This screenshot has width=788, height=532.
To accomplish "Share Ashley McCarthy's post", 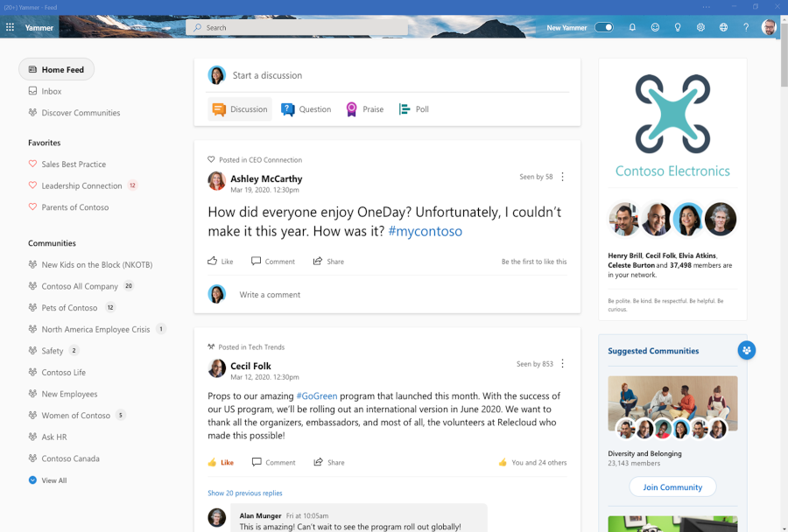I will (x=328, y=262).
